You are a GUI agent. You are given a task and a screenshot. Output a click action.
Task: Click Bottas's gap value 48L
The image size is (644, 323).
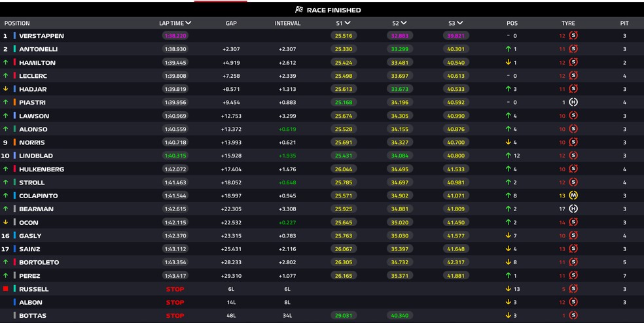(x=231, y=315)
